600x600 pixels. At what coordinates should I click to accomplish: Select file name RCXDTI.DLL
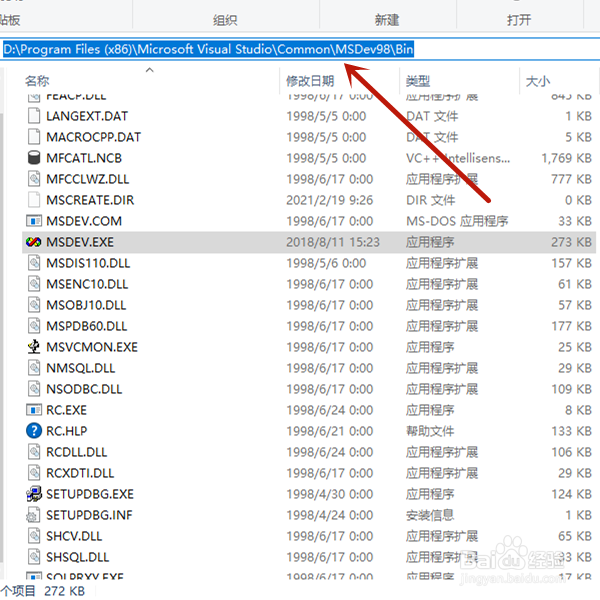[80, 473]
